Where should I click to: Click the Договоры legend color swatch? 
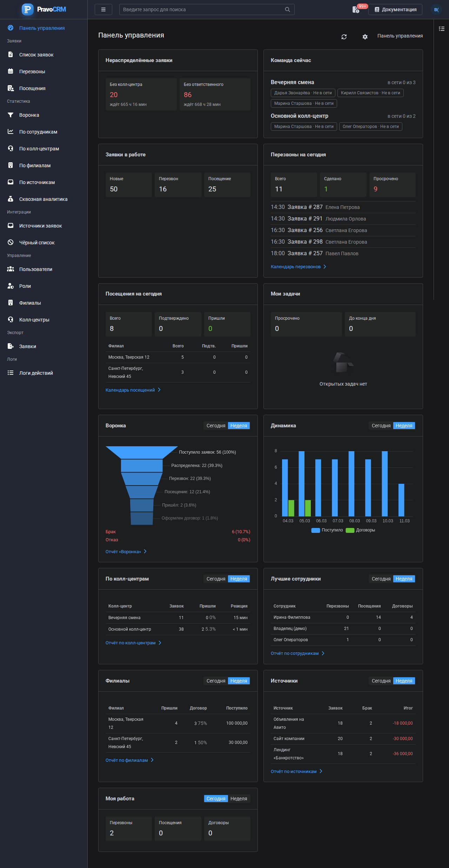click(x=350, y=530)
